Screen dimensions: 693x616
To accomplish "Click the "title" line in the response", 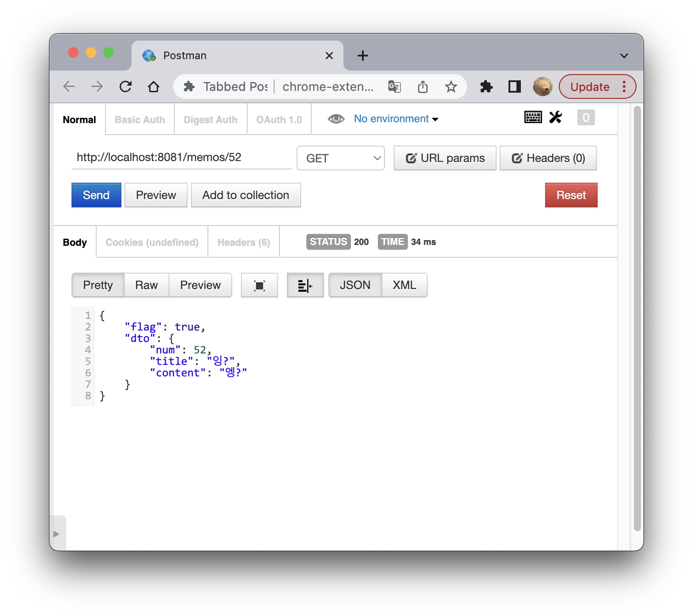I will click(195, 361).
